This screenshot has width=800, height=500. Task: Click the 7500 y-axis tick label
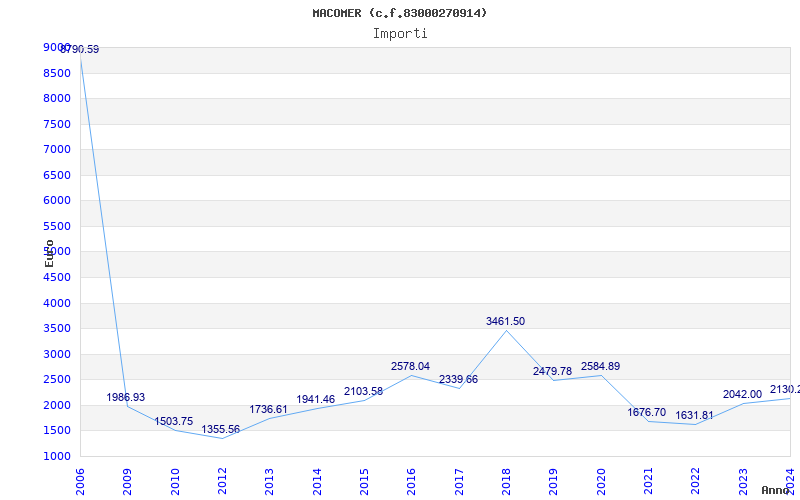[57, 124]
